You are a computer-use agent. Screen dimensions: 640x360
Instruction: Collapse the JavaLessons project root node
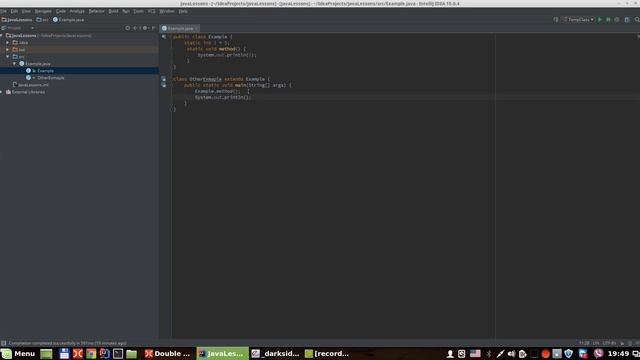pos(2,36)
